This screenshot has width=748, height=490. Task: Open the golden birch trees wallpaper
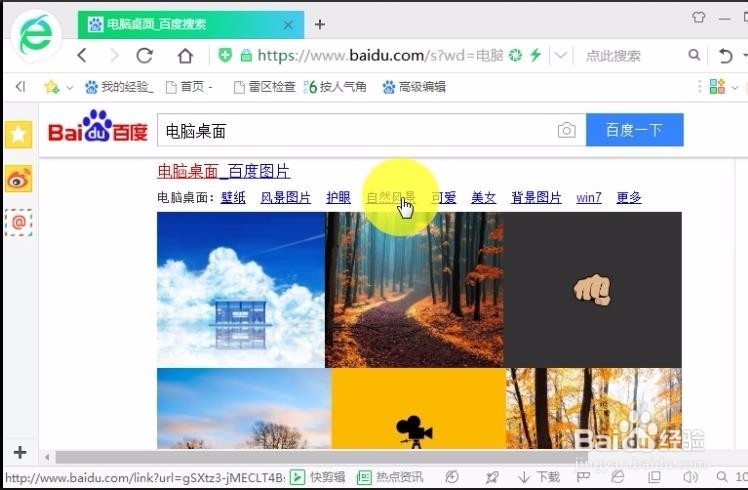tap(594, 408)
